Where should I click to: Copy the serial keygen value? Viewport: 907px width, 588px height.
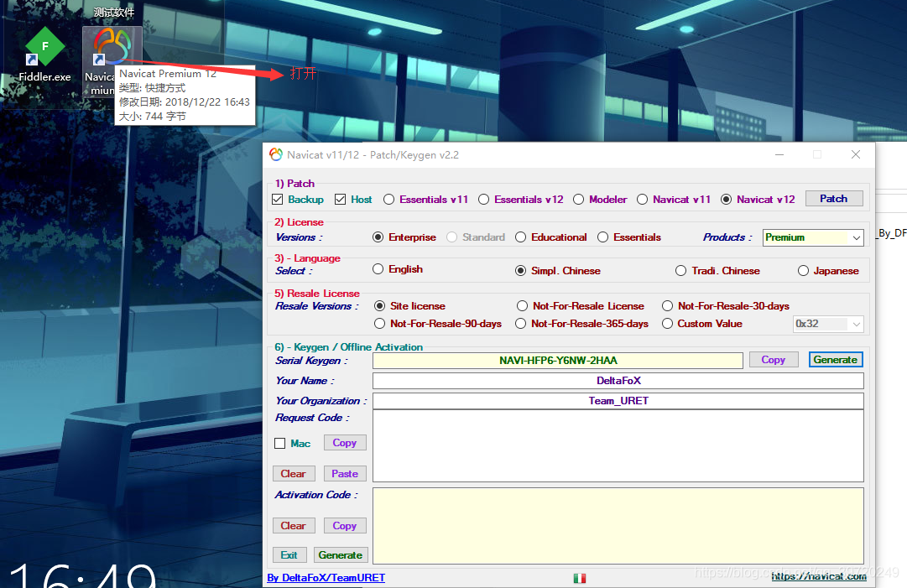[774, 360]
